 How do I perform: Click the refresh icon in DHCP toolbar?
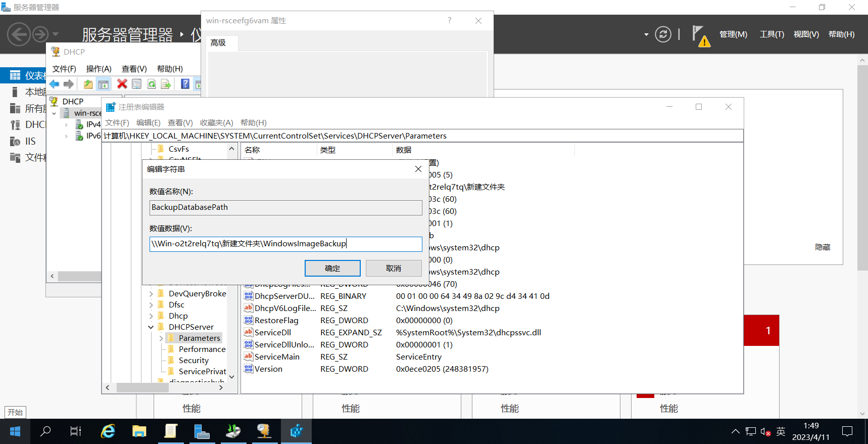coord(152,84)
